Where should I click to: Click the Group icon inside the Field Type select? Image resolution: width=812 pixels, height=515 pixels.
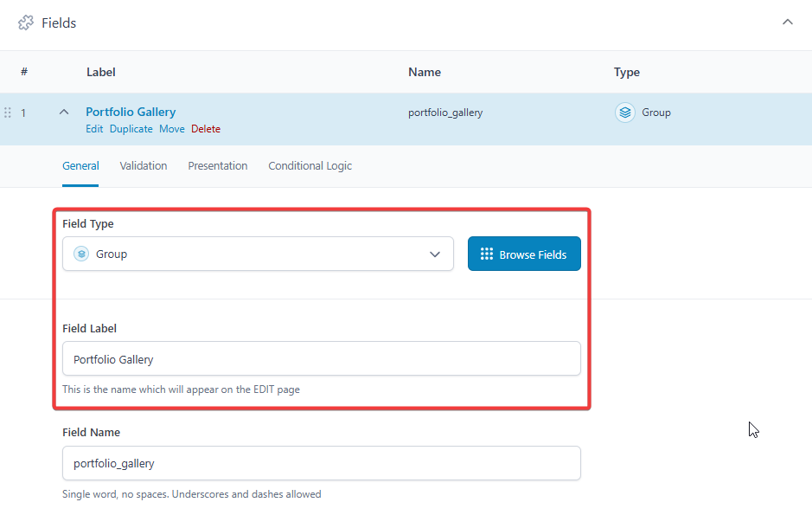(x=81, y=254)
